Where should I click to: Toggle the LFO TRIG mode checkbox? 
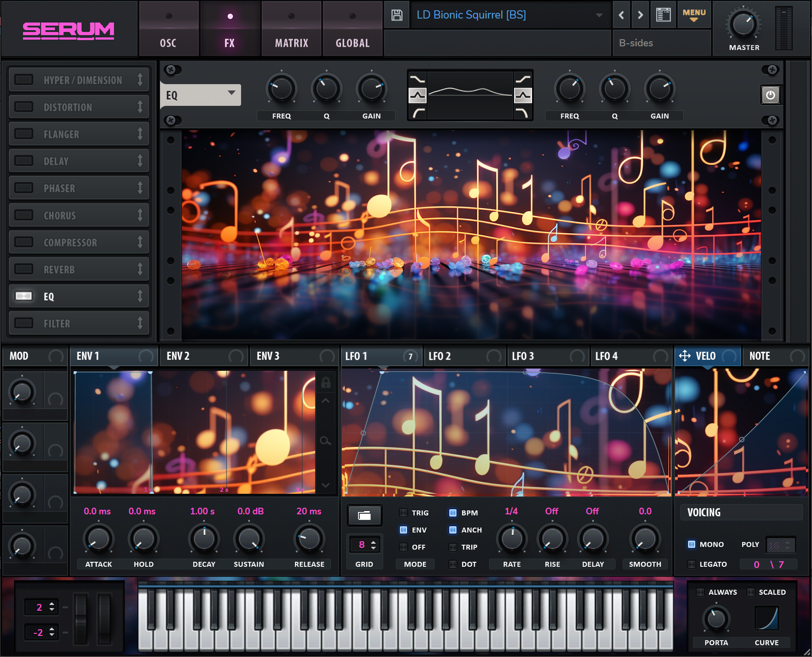point(403,513)
